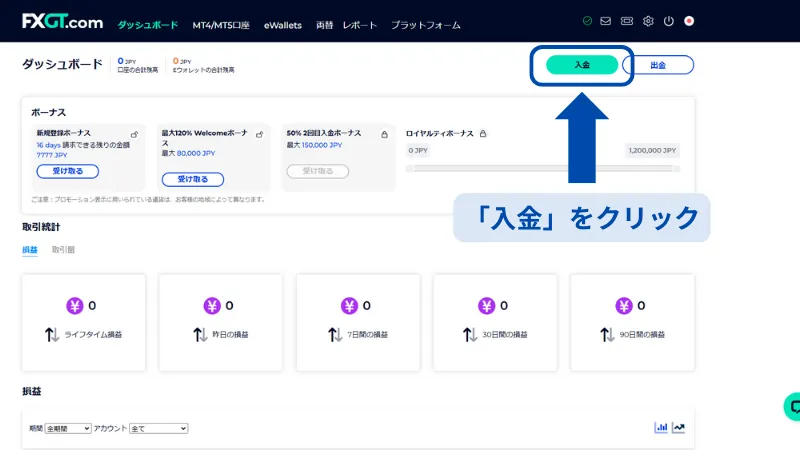The width and height of the screenshot is (800, 450).
Task: Open レポート menu item
Action: point(360,25)
